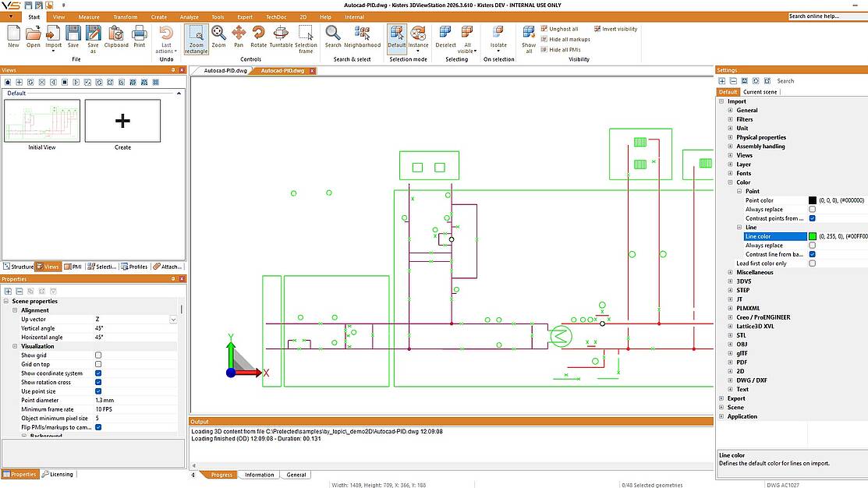Toggle Contrast points from background checkbox
This screenshot has height=488, width=868.
(x=812, y=218)
